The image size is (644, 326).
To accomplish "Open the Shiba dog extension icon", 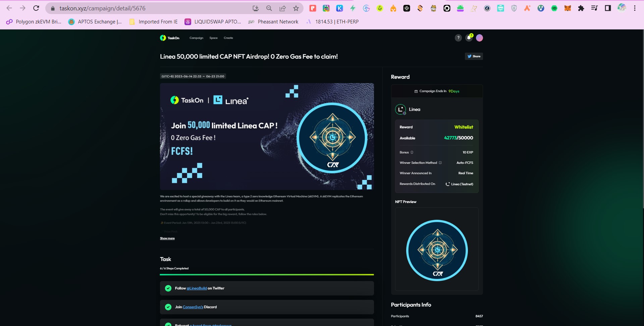I will 433,8.
